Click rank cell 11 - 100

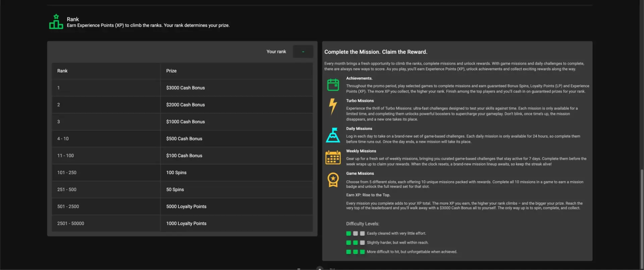[x=106, y=156]
